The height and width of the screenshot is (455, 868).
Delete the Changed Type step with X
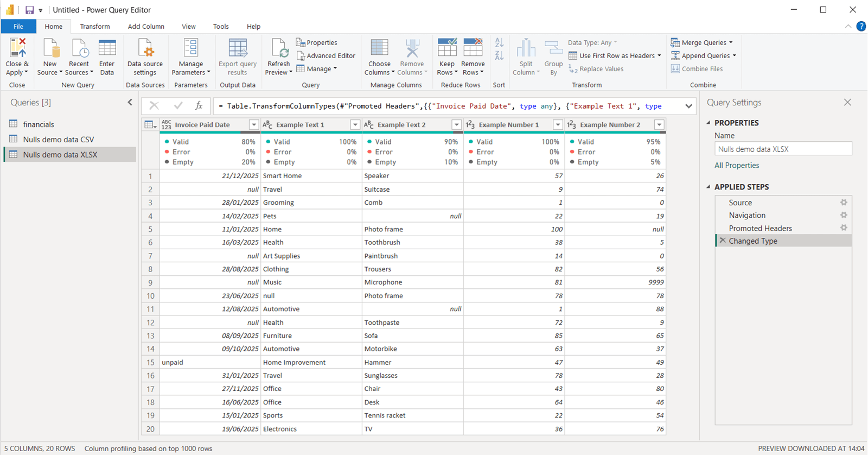point(723,241)
